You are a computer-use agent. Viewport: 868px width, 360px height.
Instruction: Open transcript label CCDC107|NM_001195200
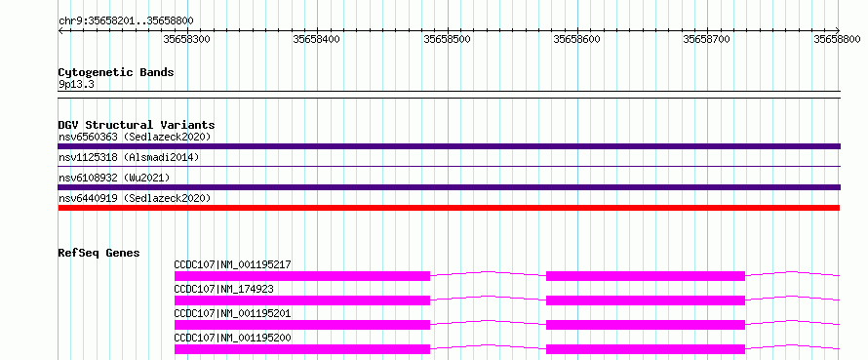[232, 338]
